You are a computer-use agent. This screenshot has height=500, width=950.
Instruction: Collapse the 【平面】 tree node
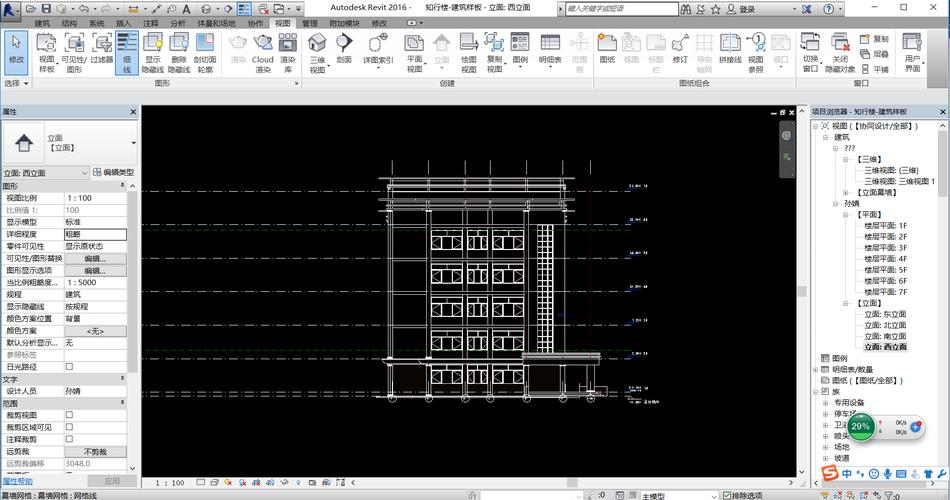[846, 215]
